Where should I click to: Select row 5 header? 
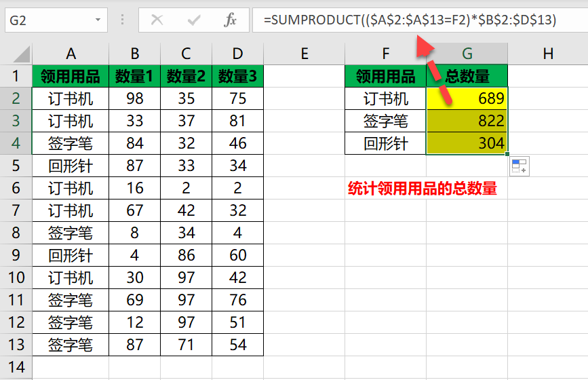pos(16,166)
